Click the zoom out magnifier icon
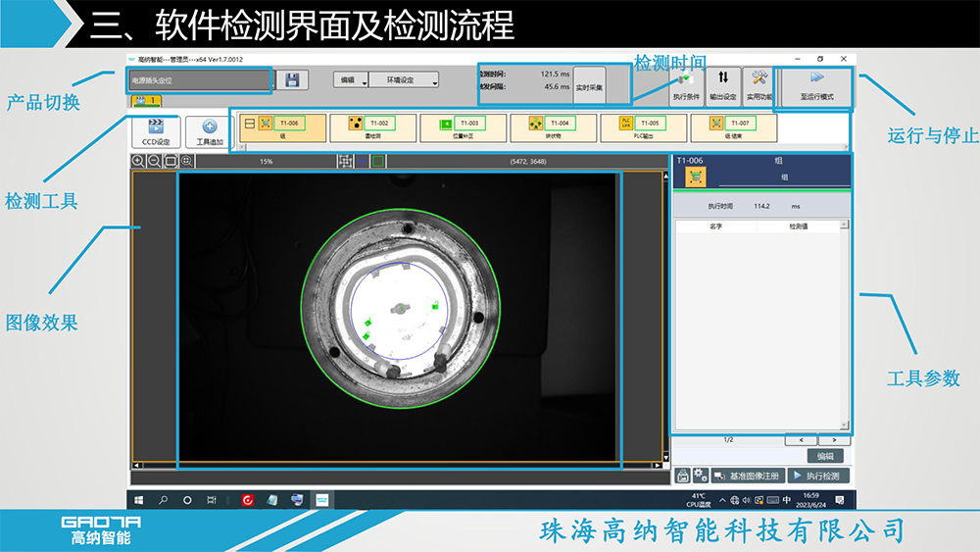980x552 pixels. [x=154, y=162]
